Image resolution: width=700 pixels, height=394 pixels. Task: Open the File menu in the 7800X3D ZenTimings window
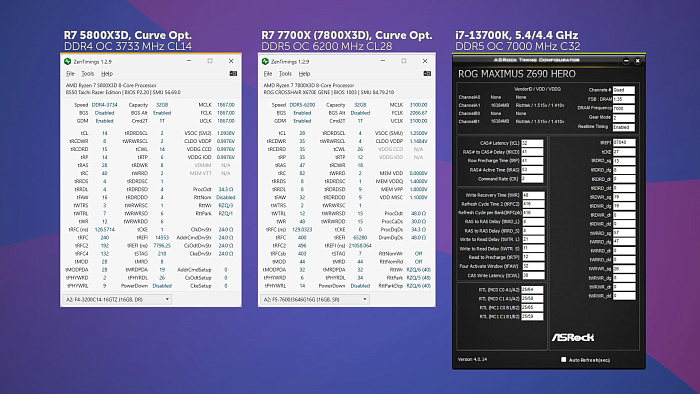click(268, 74)
